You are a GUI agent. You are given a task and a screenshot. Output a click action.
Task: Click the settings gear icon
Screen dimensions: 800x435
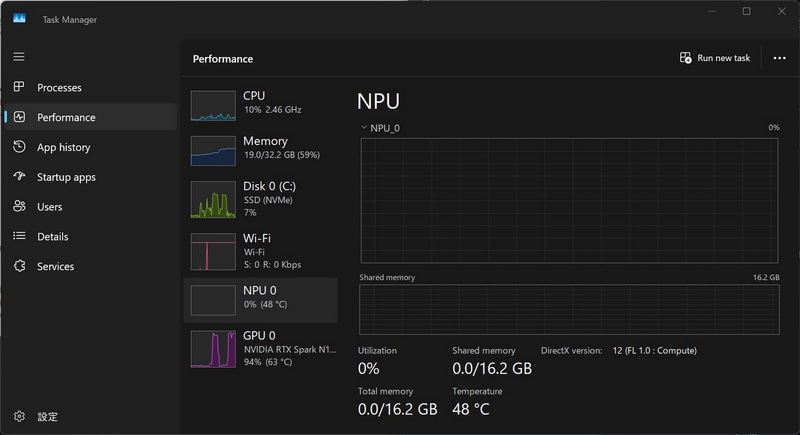pos(19,416)
